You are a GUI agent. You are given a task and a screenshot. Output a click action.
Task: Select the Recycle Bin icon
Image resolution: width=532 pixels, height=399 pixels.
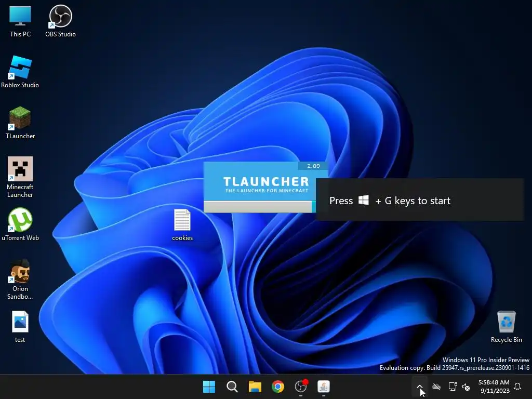[x=506, y=327]
